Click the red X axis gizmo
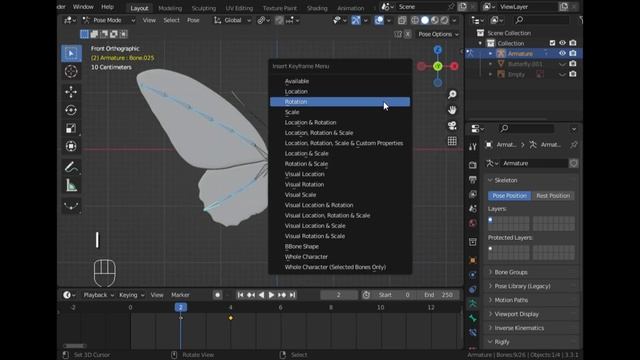The width and height of the screenshot is (640, 360). [454, 66]
